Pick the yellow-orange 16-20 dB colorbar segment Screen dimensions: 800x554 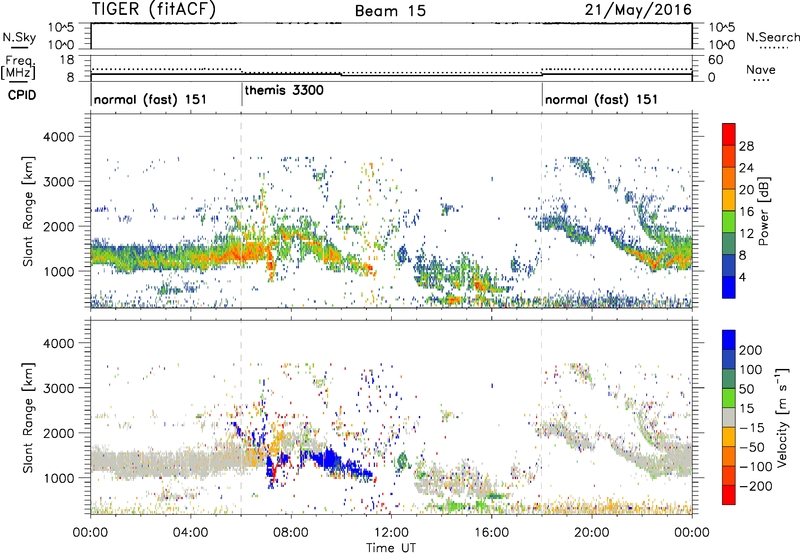tap(729, 199)
